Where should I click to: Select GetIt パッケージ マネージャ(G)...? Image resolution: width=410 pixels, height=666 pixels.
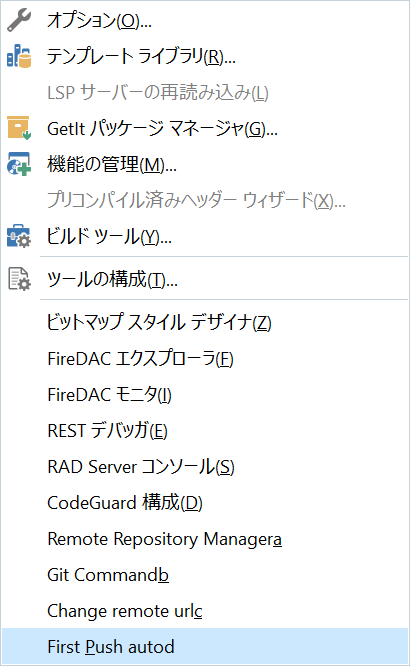(x=205, y=128)
